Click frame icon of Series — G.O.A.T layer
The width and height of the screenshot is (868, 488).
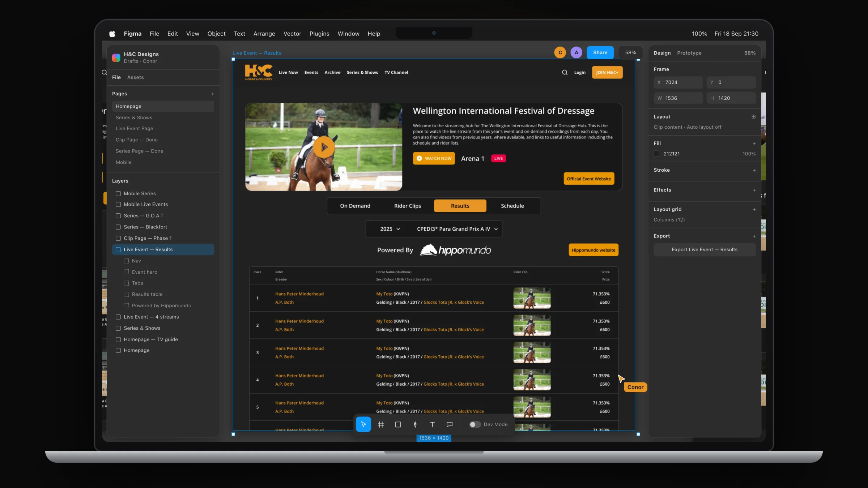pos(118,216)
